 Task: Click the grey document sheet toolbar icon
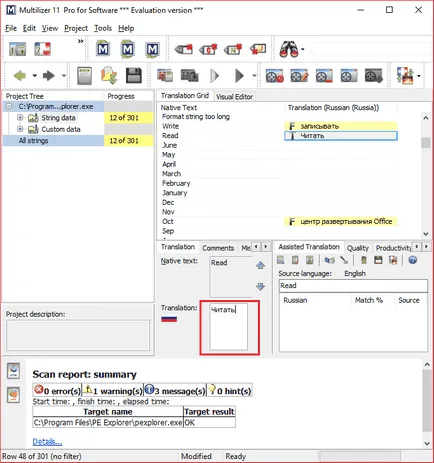coord(84,76)
